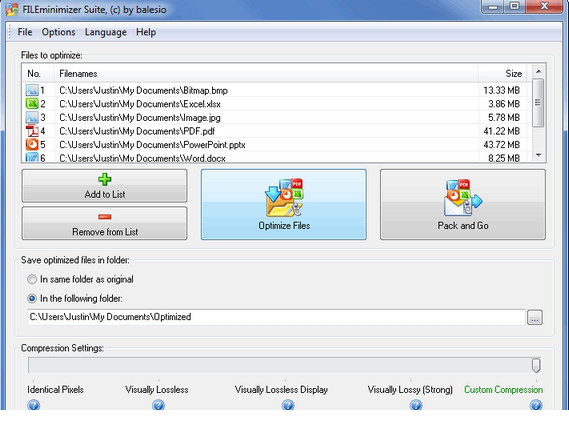Select the Word.docx file path row

[x=142, y=158]
